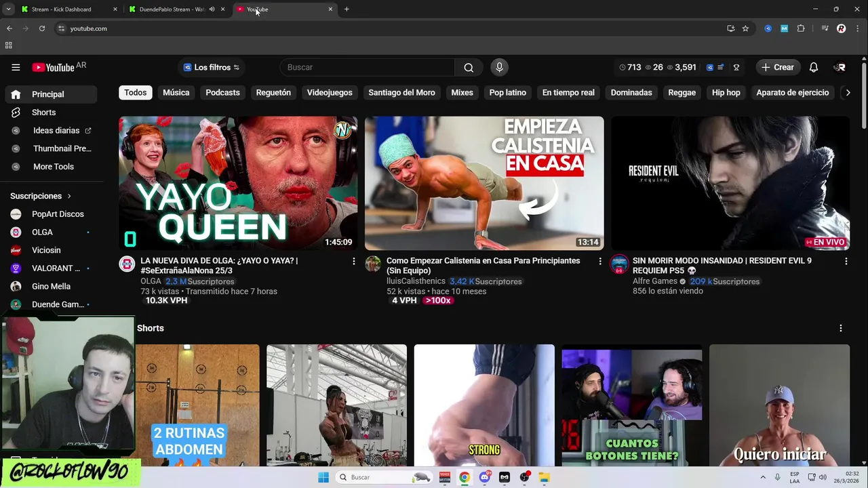The height and width of the screenshot is (488, 868).
Task: Open Viciosin subscription
Action: 51,250
